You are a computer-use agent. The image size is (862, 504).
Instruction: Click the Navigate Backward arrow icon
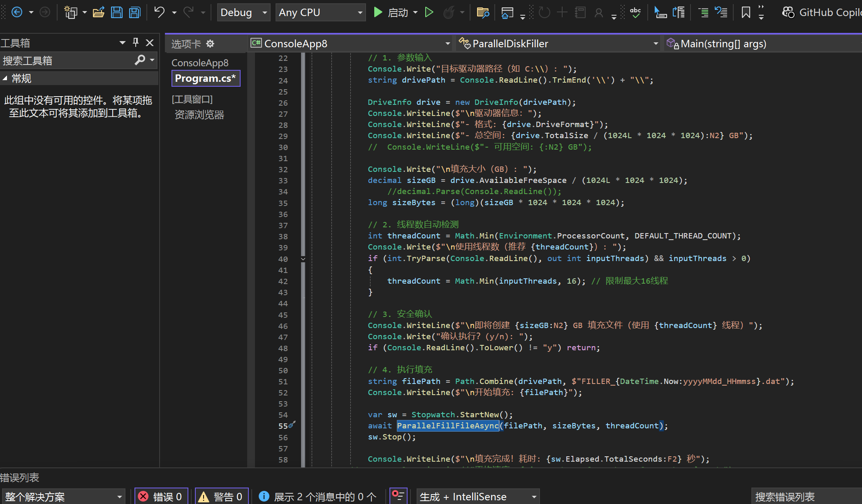click(x=17, y=12)
